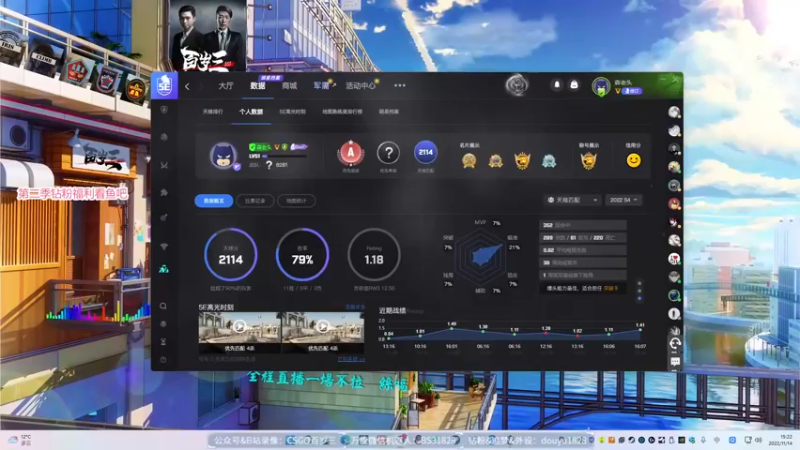This screenshot has width=800, height=450.
Task: Select the blue 数据概览 pill
Action: point(214,201)
